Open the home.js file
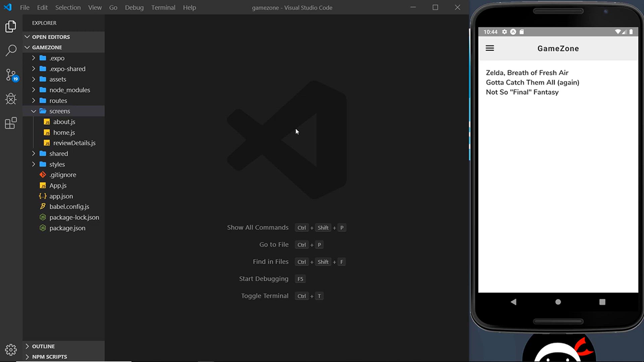Screen dimensions: 644x362 [x=64, y=132]
